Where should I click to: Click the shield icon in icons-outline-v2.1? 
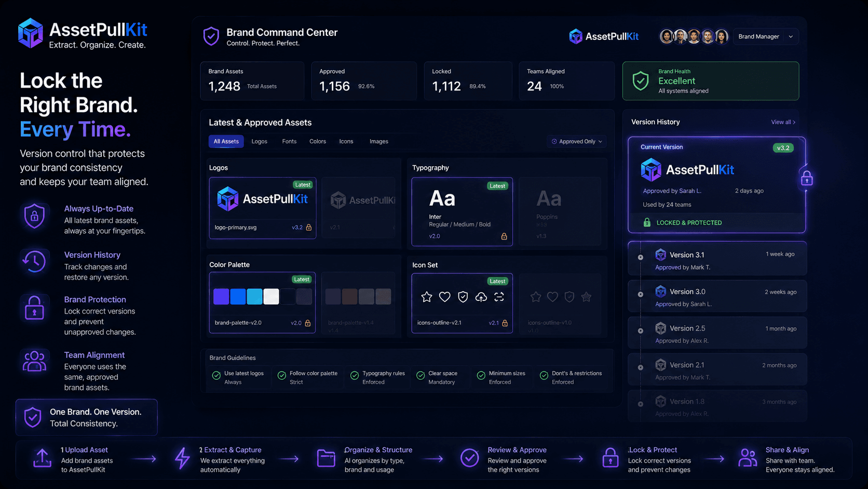coord(463,297)
